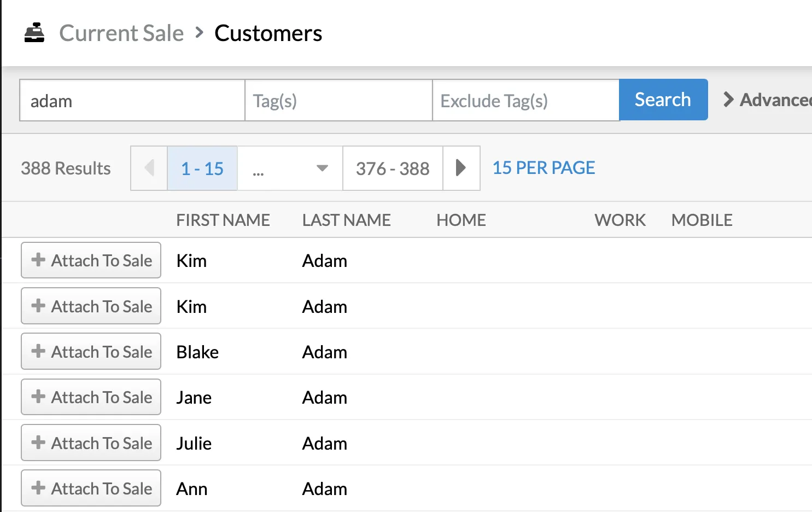Click the cash register icon

34,33
